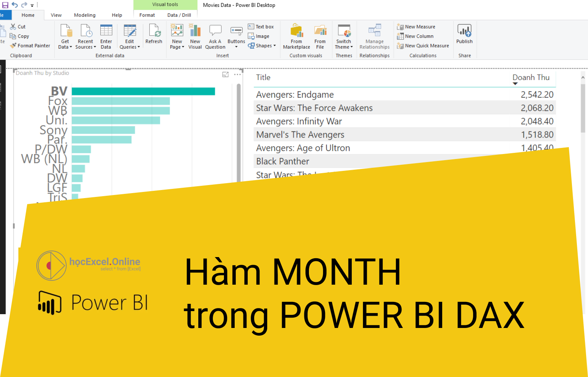The height and width of the screenshot is (377, 588).
Task: Open the Format tab under Visual tools
Action: coord(147,15)
